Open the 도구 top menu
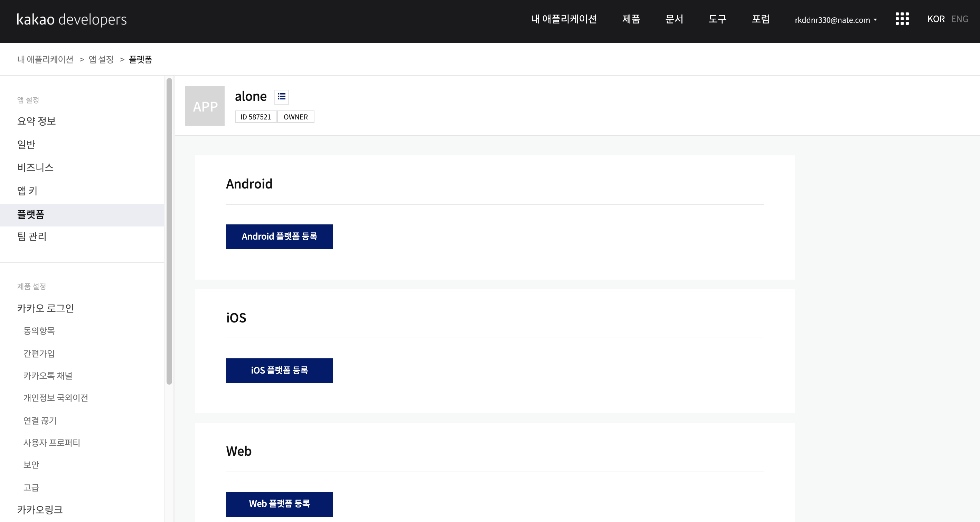Screen dimensions: 980x522 pyautogui.click(x=717, y=19)
